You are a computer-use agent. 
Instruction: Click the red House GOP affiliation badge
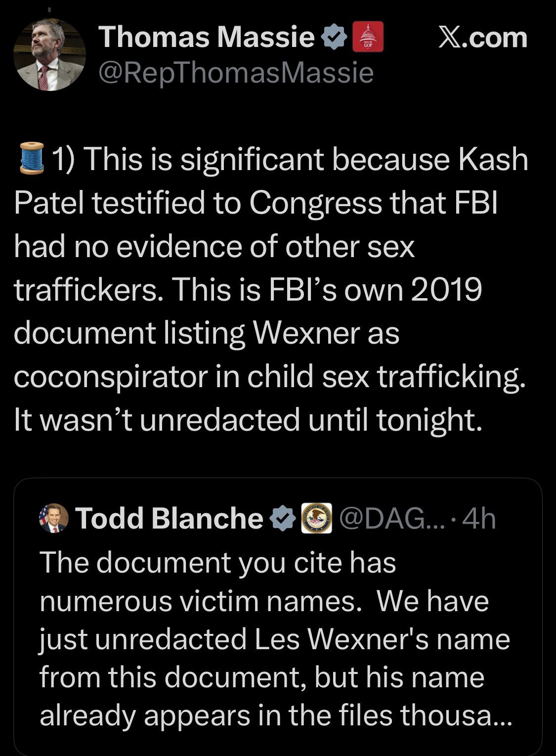368,37
